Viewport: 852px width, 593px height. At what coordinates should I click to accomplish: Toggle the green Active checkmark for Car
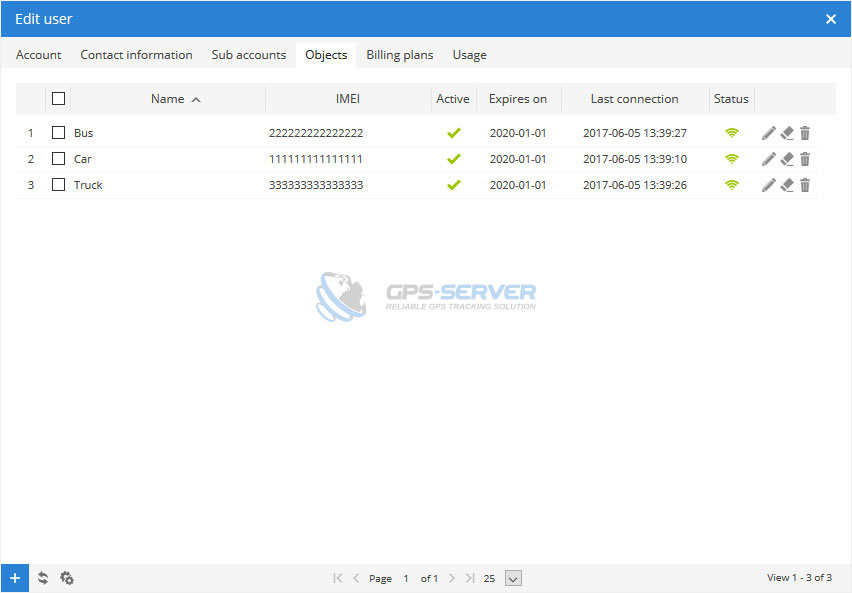click(453, 159)
